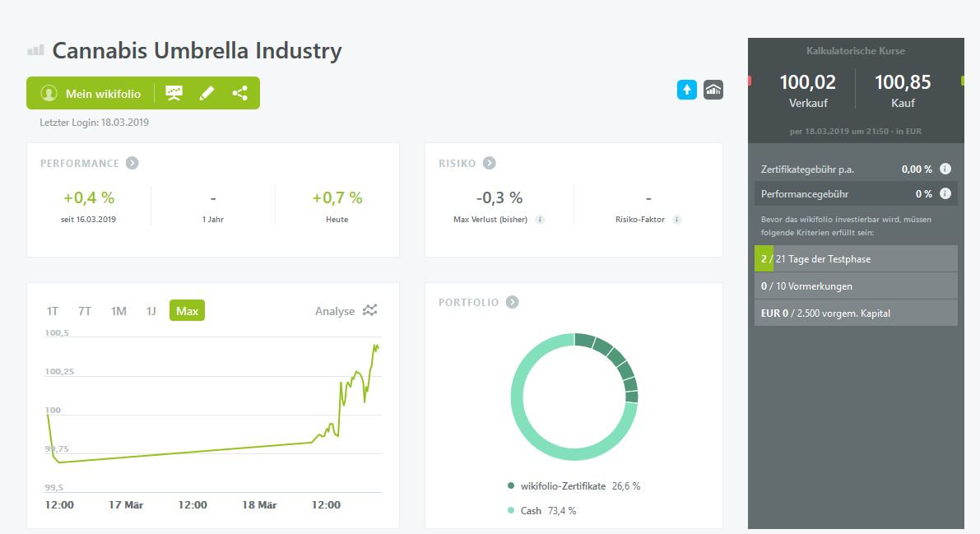Click info icon beside Risiko-Faktor
Screen dimensions: 980x534
(676, 220)
